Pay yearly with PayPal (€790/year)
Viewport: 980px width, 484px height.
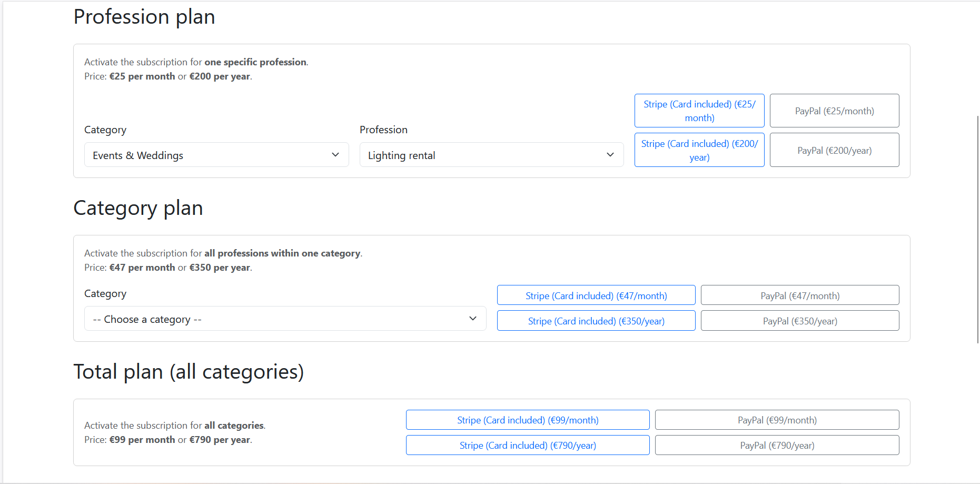tap(777, 445)
